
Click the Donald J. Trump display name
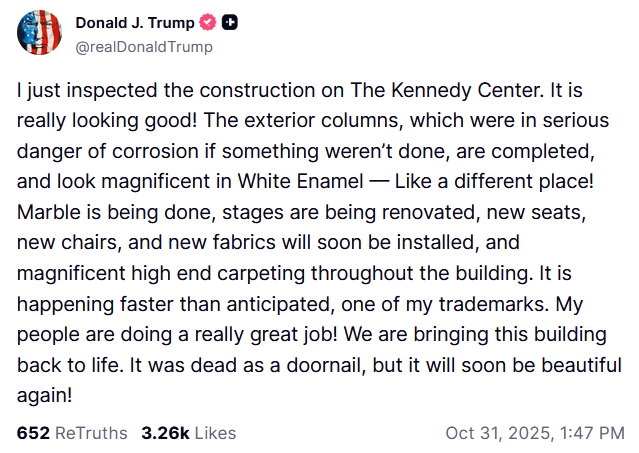click(x=135, y=23)
